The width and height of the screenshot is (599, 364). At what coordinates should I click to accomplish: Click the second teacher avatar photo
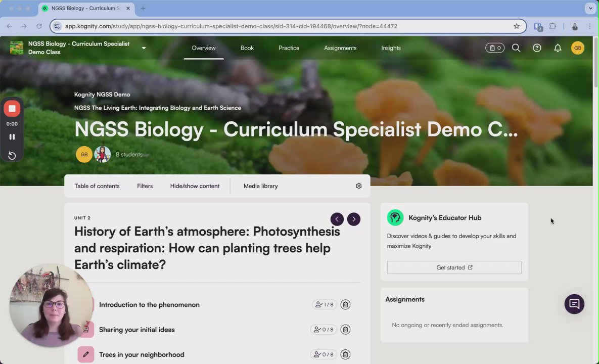click(x=103, y=154)
